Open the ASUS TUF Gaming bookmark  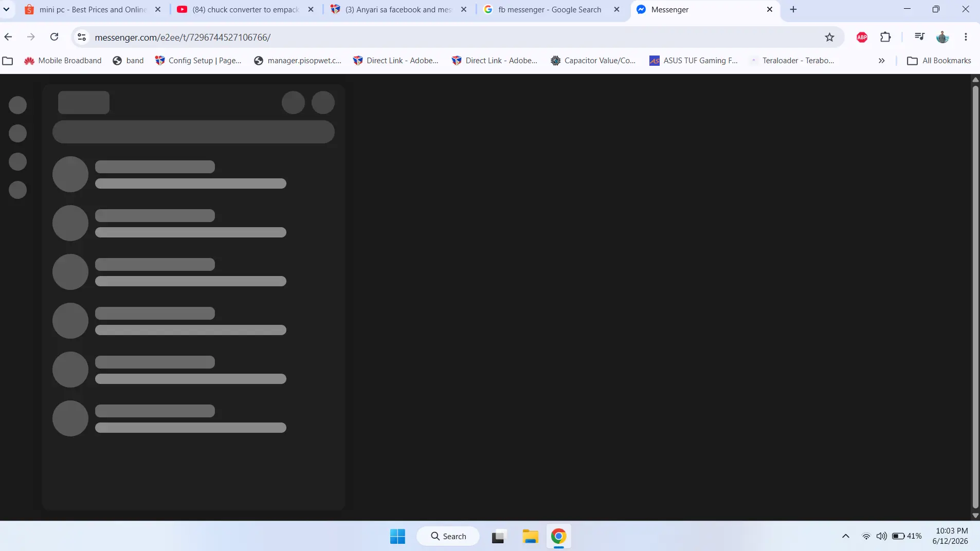[693, 61]
